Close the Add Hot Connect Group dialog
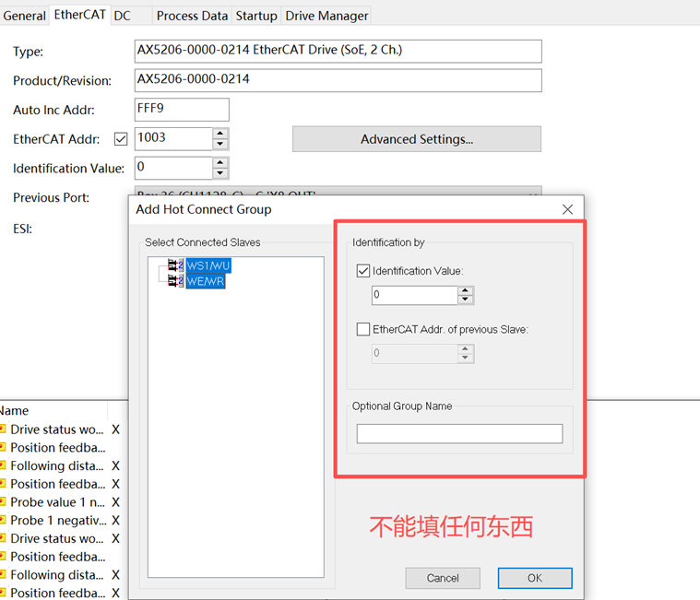Viewport: 700px width, 600px height. [567, 210]
